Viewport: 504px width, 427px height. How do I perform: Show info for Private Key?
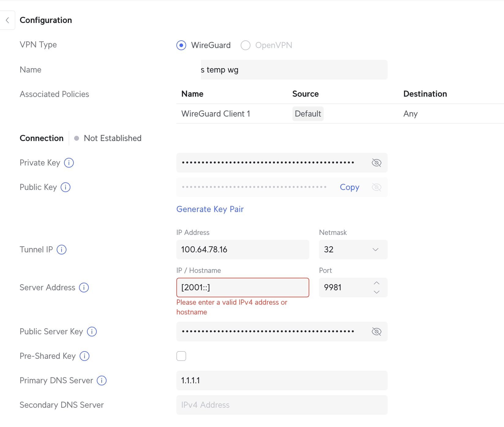pyautogui.click(x=69, y=163)
